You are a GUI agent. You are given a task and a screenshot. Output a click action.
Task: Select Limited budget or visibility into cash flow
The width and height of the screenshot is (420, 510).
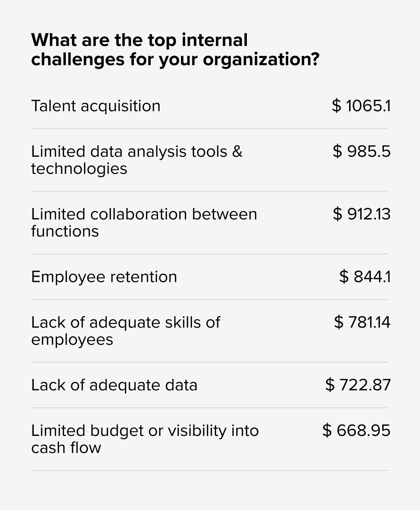[145, 439]
